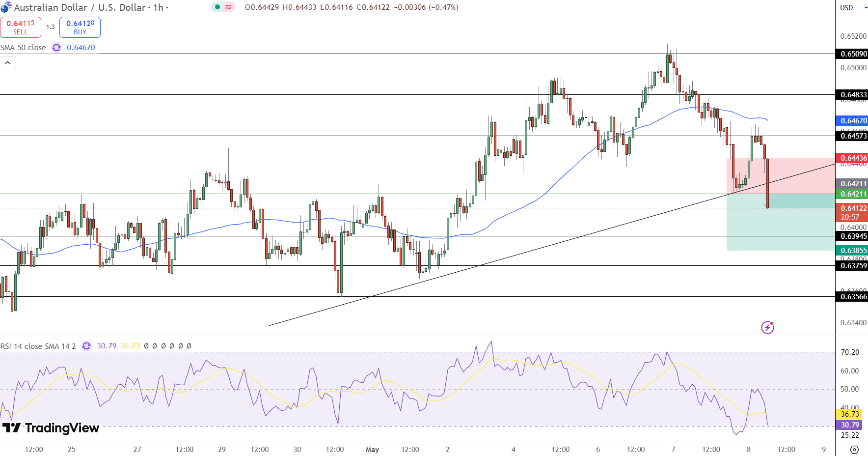Click the May label on time axis
868x456 pixels.
pos(373,450)
